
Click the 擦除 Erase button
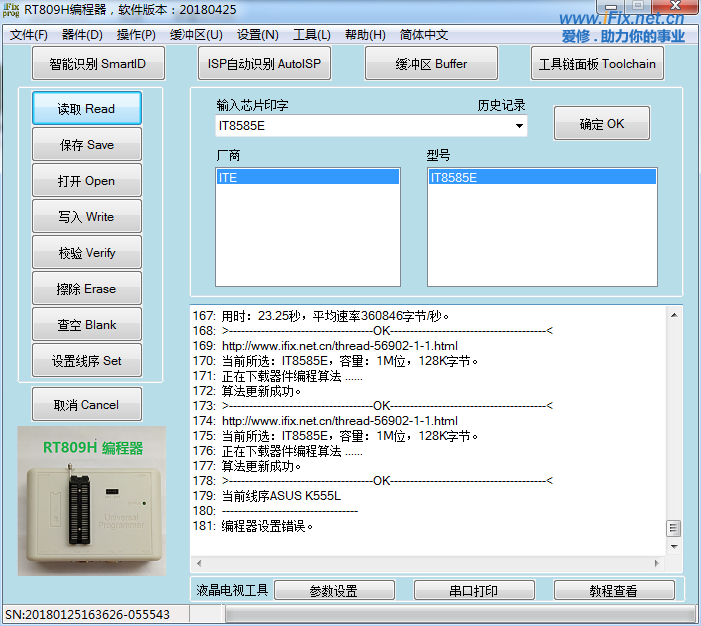[87, 288]
